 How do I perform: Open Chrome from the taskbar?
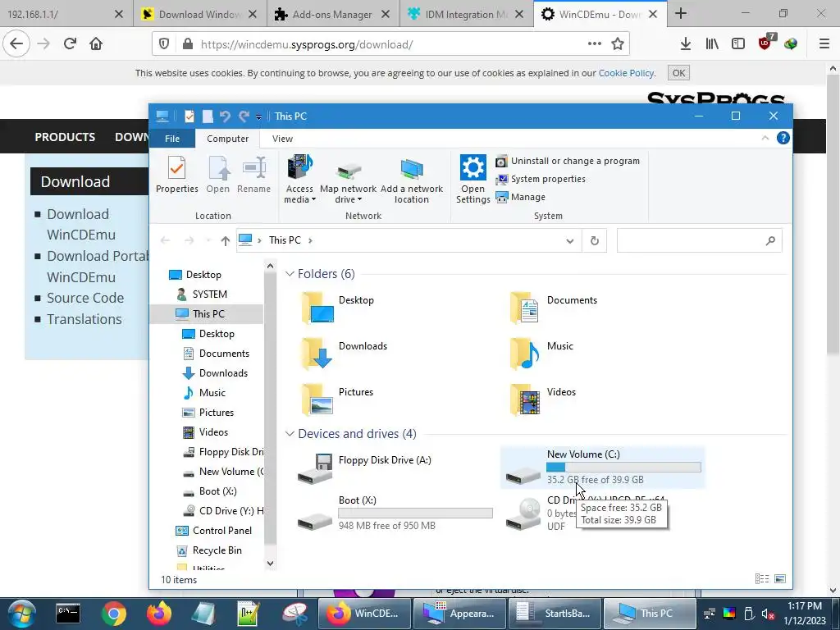(113, 614)
